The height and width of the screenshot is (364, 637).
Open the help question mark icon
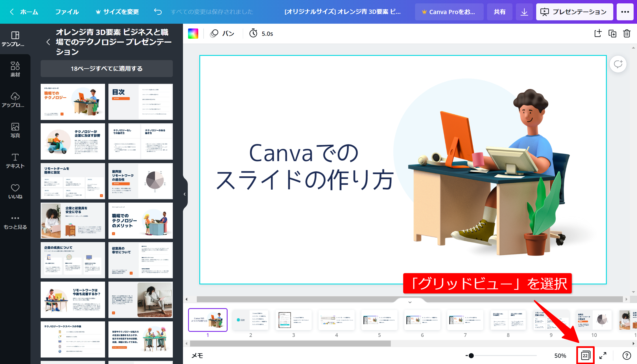[627, 356]
